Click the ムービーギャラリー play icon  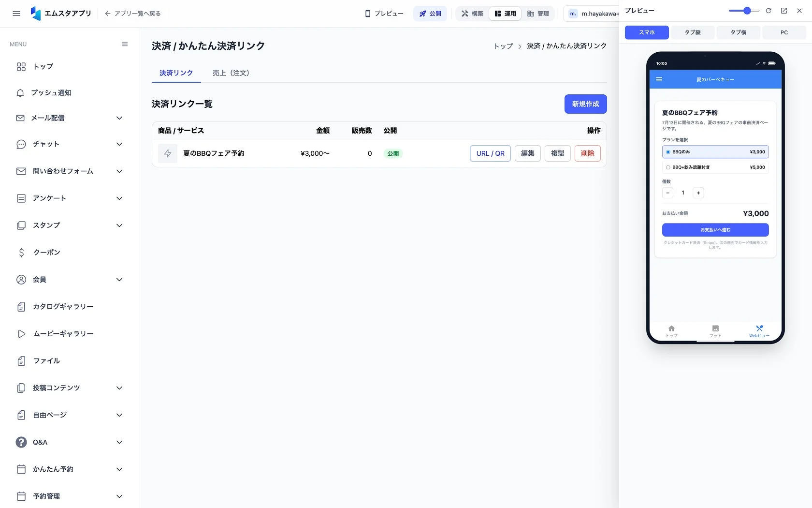21,334
